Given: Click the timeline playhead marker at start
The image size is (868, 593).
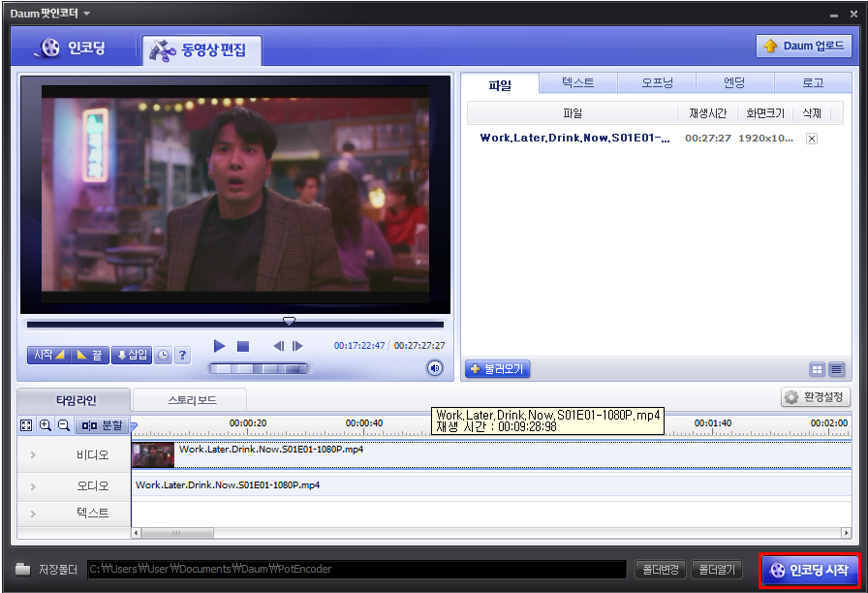Looking at the screenshot, I should coord(134,427).
